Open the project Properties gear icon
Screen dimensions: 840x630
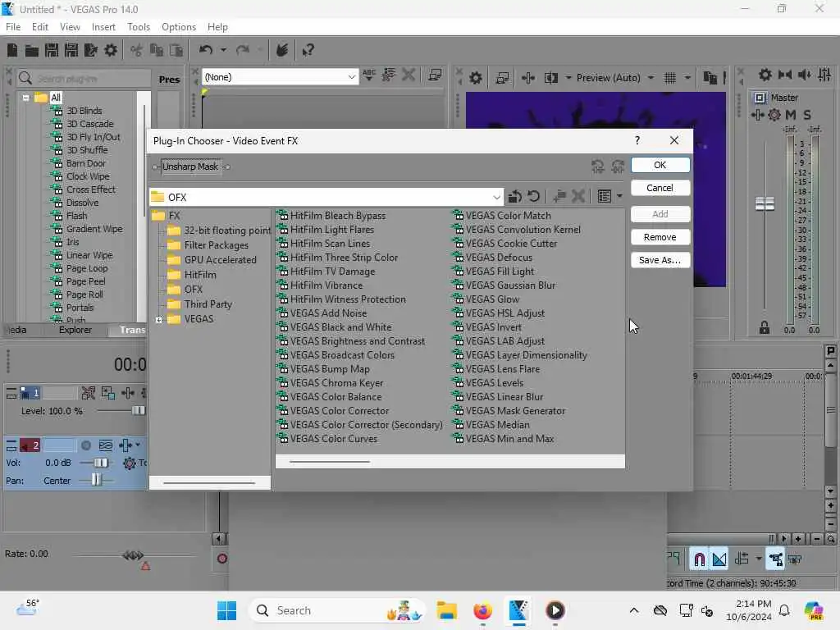pyautogui.click(x=111, y=50)
